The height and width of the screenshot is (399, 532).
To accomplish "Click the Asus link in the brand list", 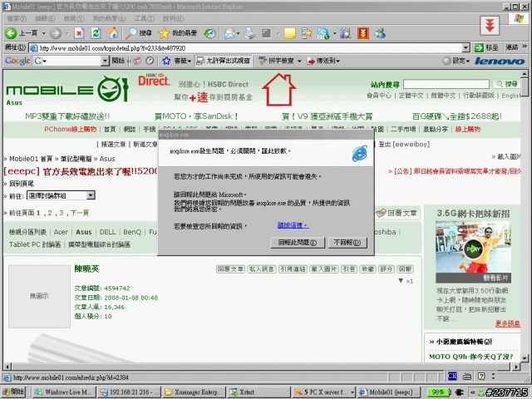I will coord(84,232).
